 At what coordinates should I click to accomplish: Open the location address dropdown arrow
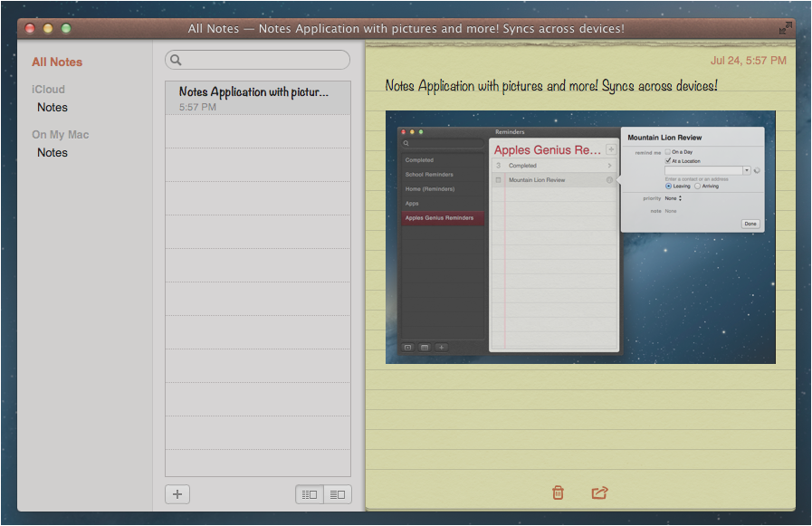pos(747,170)
